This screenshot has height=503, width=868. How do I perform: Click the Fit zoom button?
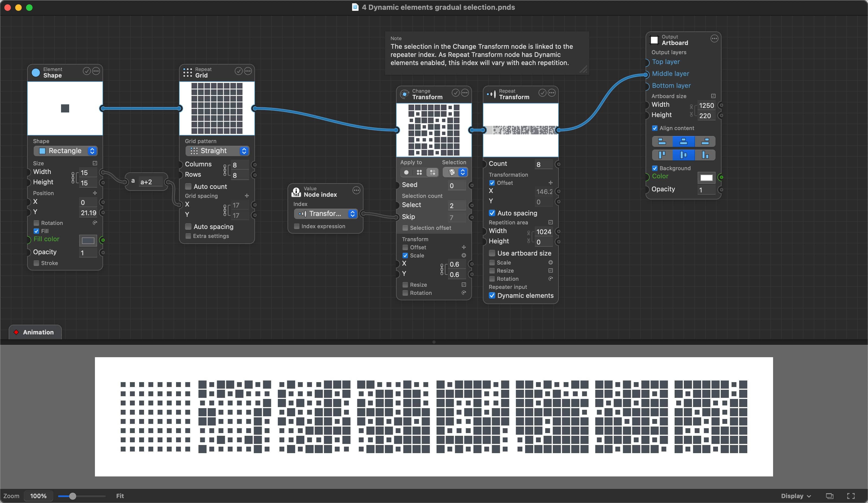click(x=120, y=496)
